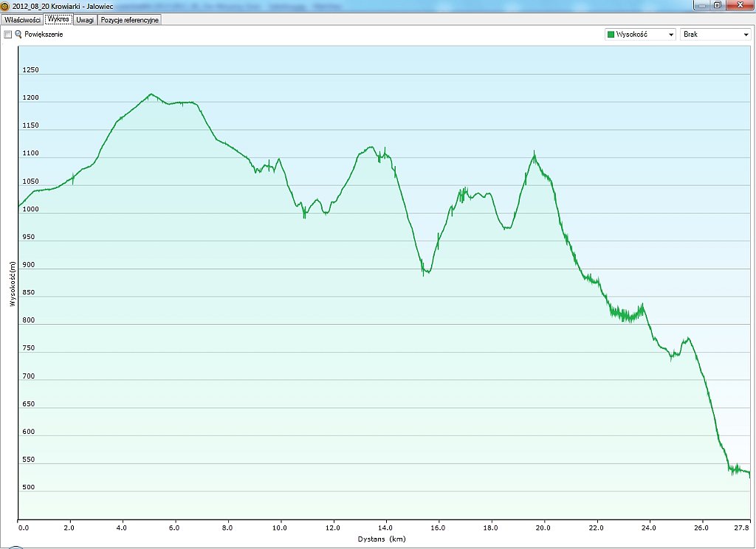
Task: Click the application icon in the title bar
Action: (5, 5)
